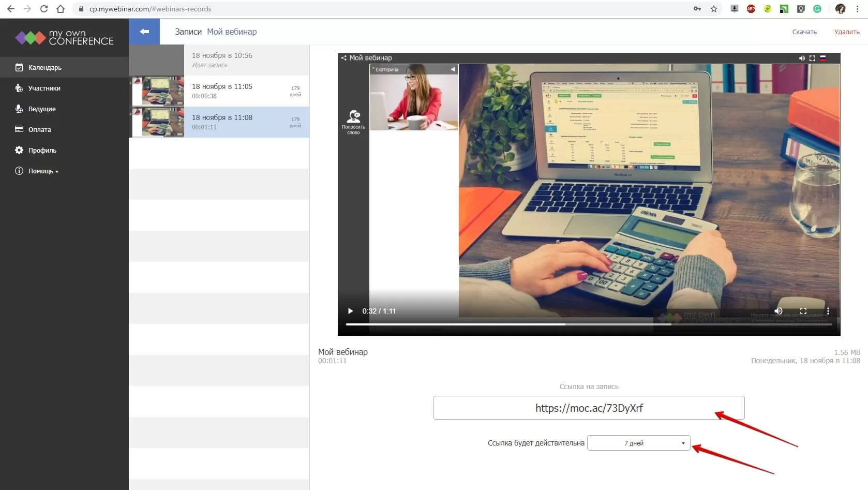Select the 18 ноября в 11:05 recording

(221, 91)
